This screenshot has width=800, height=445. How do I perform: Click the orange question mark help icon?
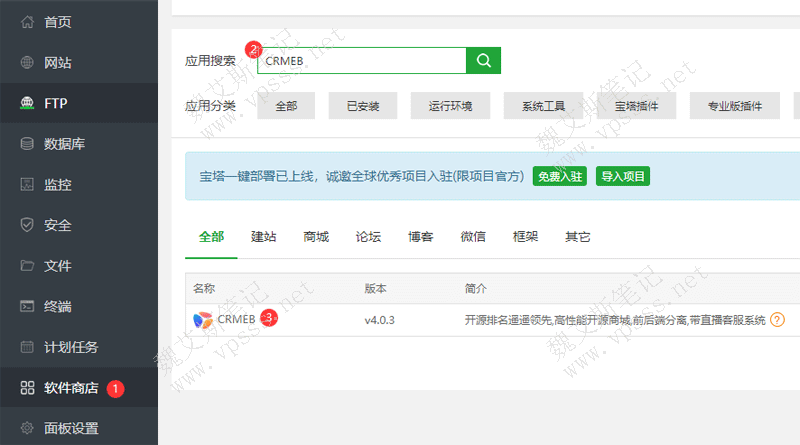[777, 320]
